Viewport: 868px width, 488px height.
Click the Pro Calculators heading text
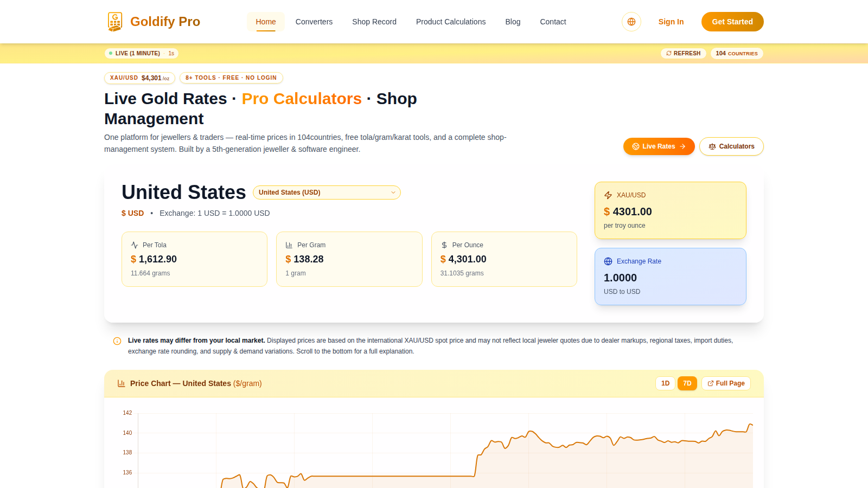coord(302,99)
